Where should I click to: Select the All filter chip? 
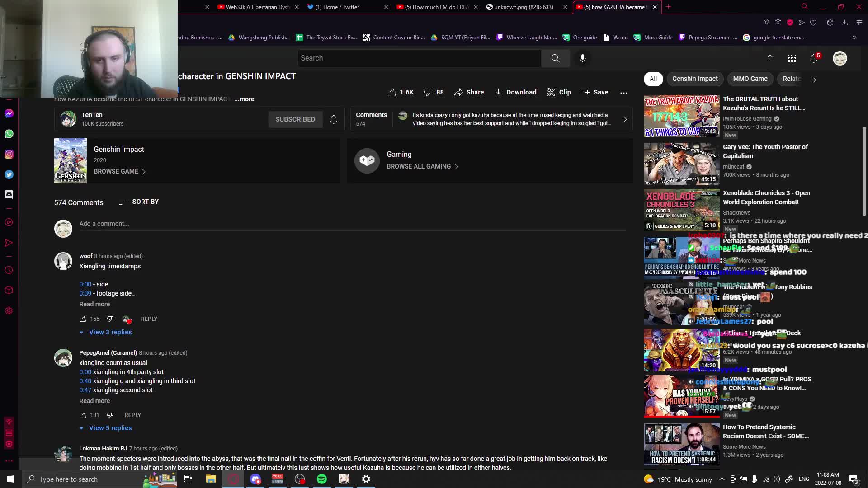653,79
